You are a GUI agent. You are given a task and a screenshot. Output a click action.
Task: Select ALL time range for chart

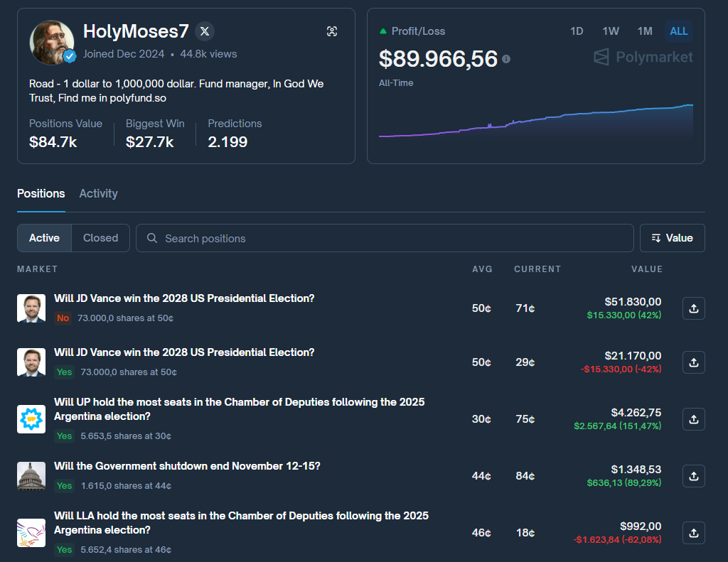(x=679, y=31)
